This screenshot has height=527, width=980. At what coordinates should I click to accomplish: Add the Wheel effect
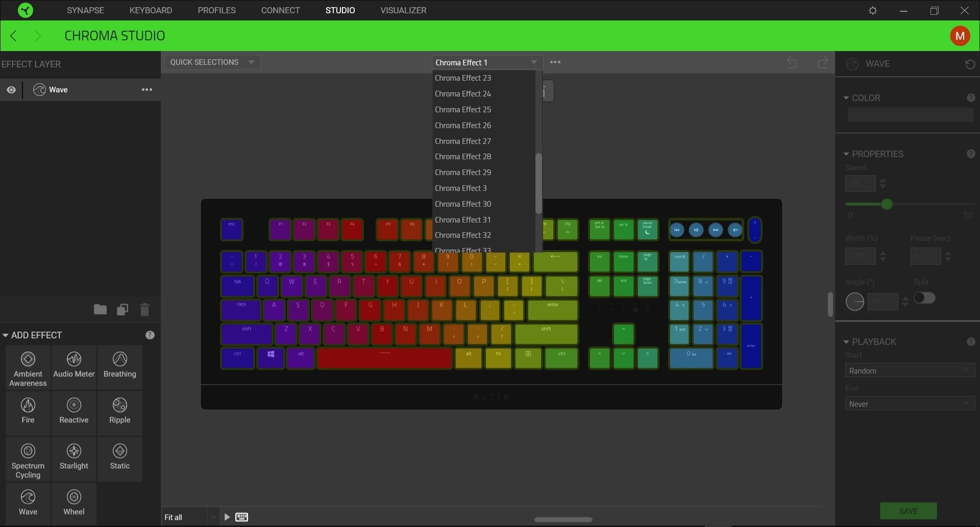click(x=74, y=504)
